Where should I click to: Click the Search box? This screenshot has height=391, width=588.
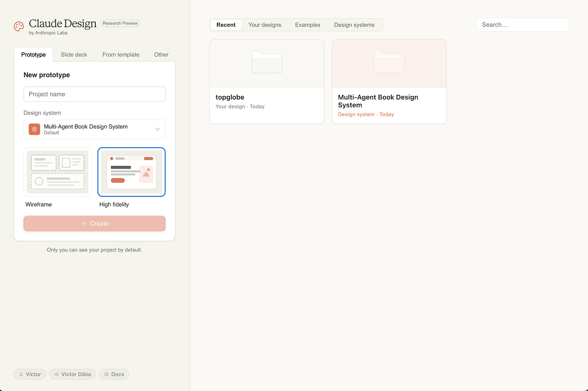(523, 25)
